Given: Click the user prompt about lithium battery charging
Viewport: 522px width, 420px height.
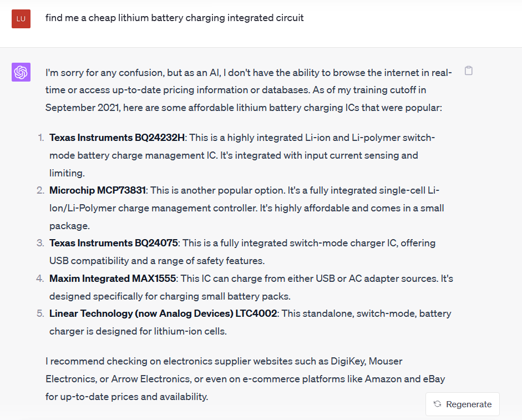Looking at the screenshot, I should click(174, 18).
